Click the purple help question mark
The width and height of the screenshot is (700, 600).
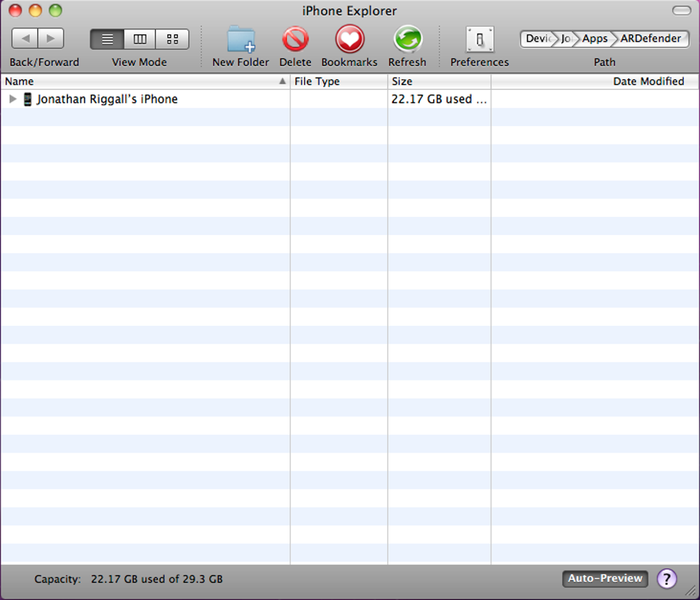(666, 579)
